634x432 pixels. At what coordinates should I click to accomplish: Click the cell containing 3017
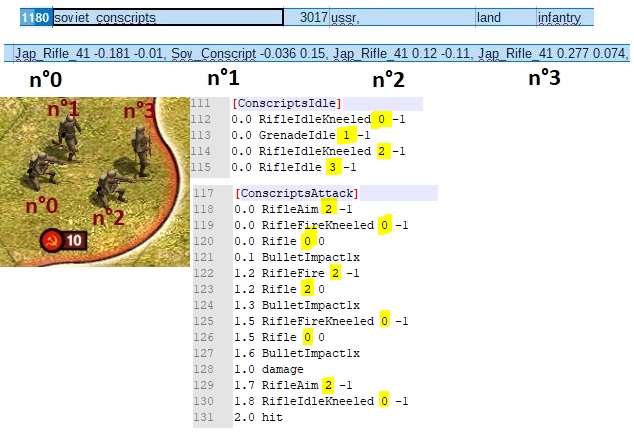pyautogui.click(x=306, y=17)
